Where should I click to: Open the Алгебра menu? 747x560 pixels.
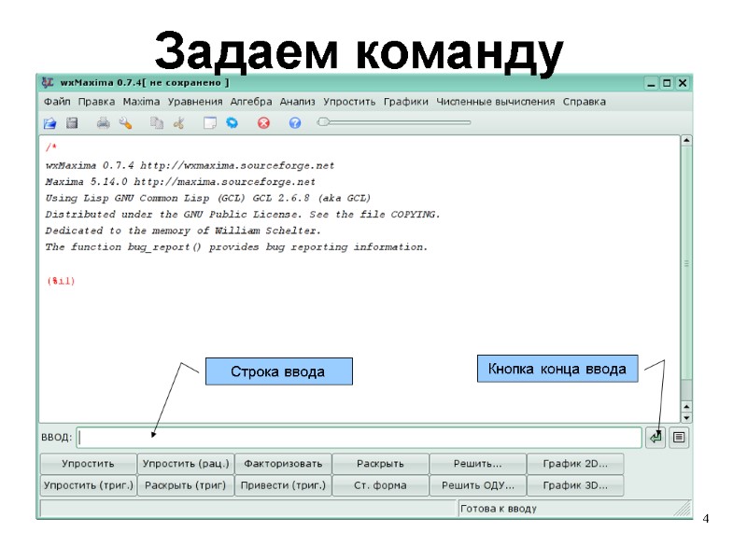pyautogui.click(x=251, y=102)
